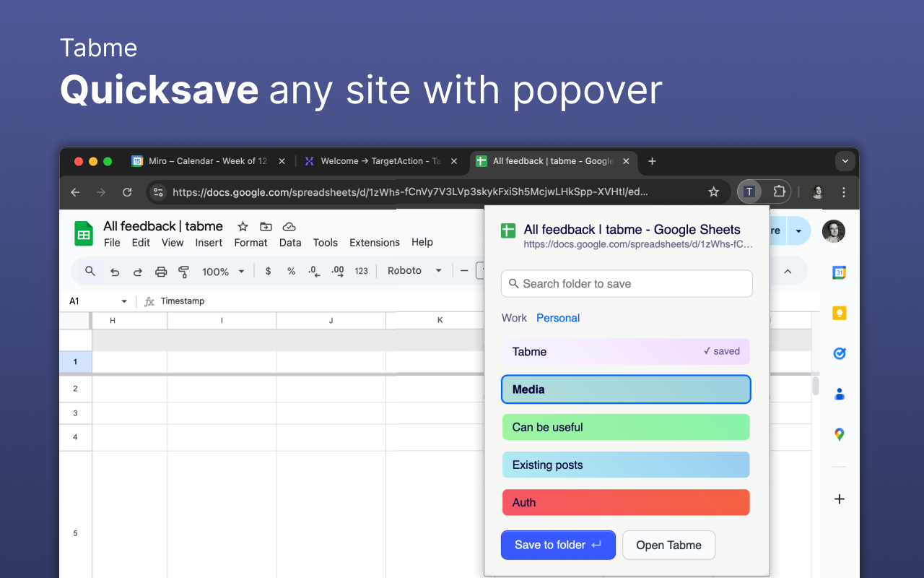Open a new browser tab
This screenshot has height=578, width=924.
652,161
